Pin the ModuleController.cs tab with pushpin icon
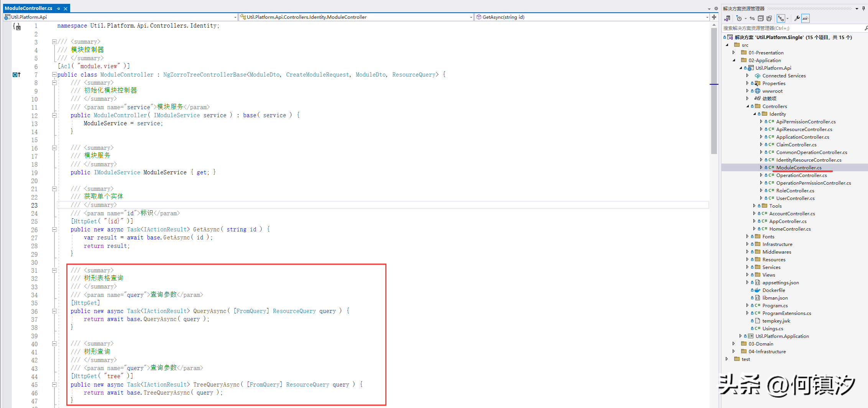The width and height of the screenshot is (868, 408). pyautogui.click(x=59, y=8)
